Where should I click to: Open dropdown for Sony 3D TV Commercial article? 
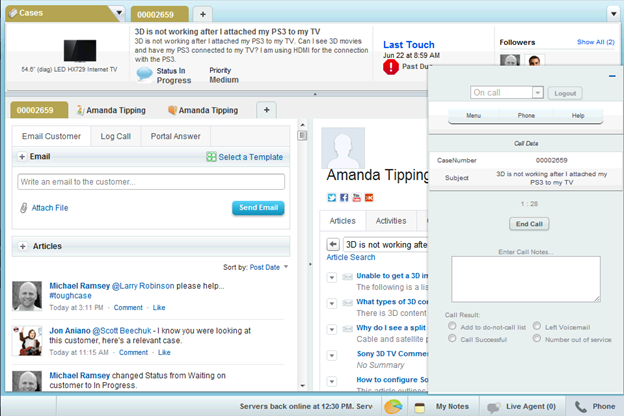tap(332, 355)
